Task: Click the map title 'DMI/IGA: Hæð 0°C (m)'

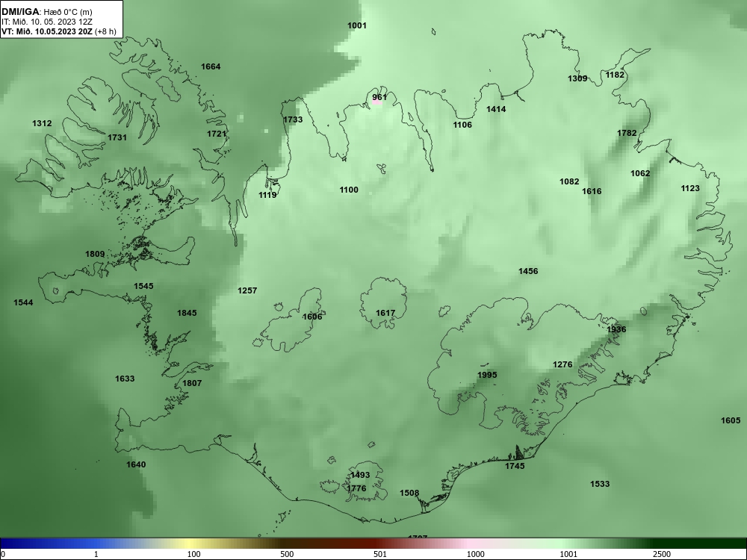Action: tap(47, 12)
